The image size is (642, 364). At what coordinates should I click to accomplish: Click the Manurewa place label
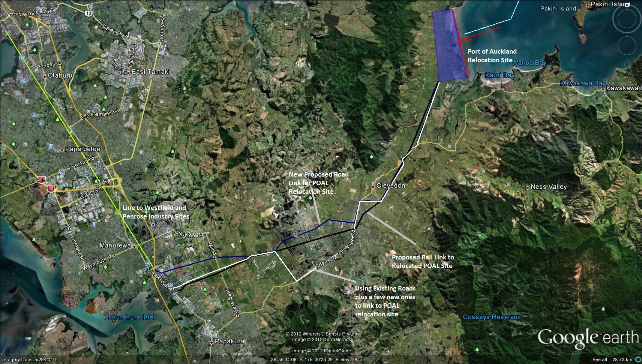[x=115, y=246]
